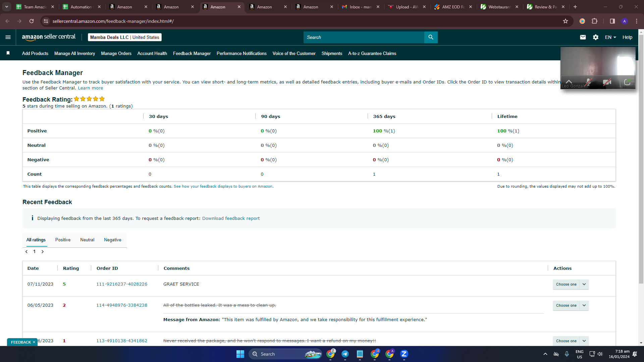Open the Seller Central hamburger menu
Image resolution: width=644 pixels, height=362 pixels.
click(x=8, y=37)
